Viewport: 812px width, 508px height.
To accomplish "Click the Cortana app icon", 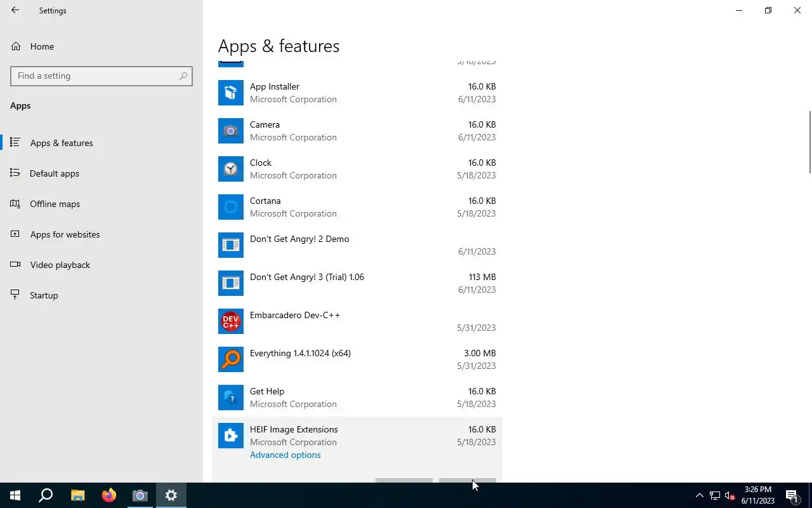I will point(231,207).
